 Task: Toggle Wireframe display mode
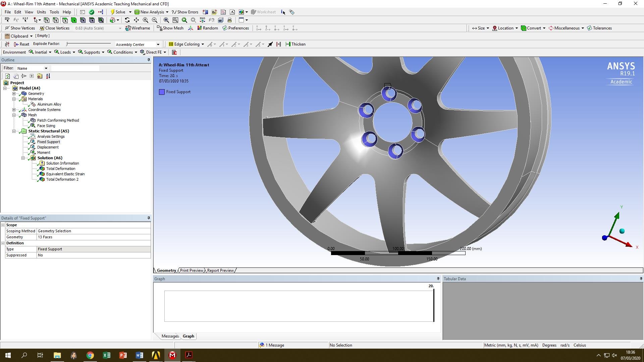(138, 28)
